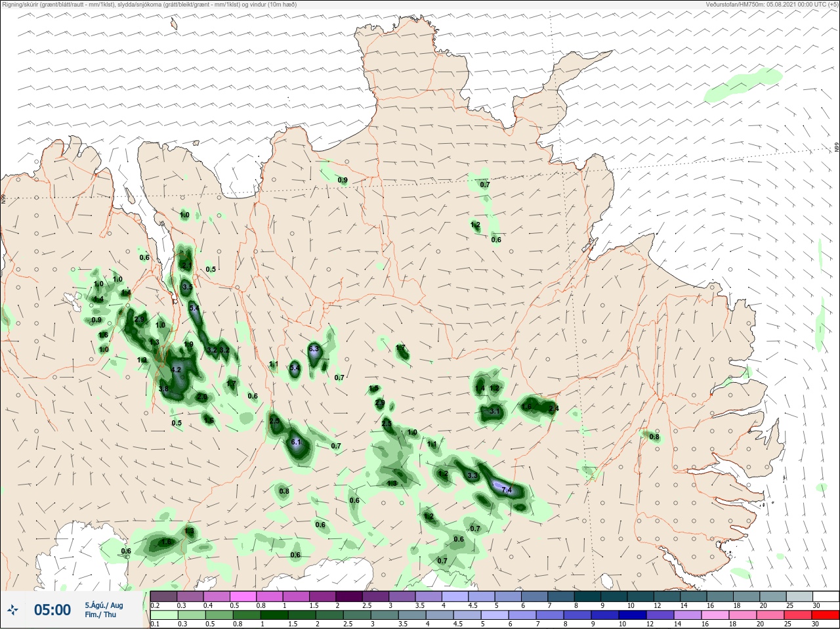This screenshot has width=840, height=629.
Task: Select the 'Fim./ Thu' weekday label
Action: pos(100,615)
